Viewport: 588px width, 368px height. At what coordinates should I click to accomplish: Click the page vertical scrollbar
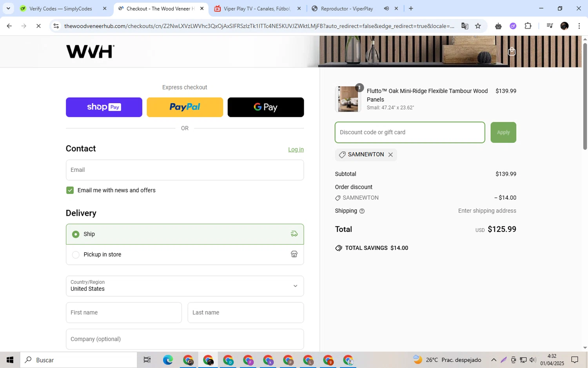(585, 96)
